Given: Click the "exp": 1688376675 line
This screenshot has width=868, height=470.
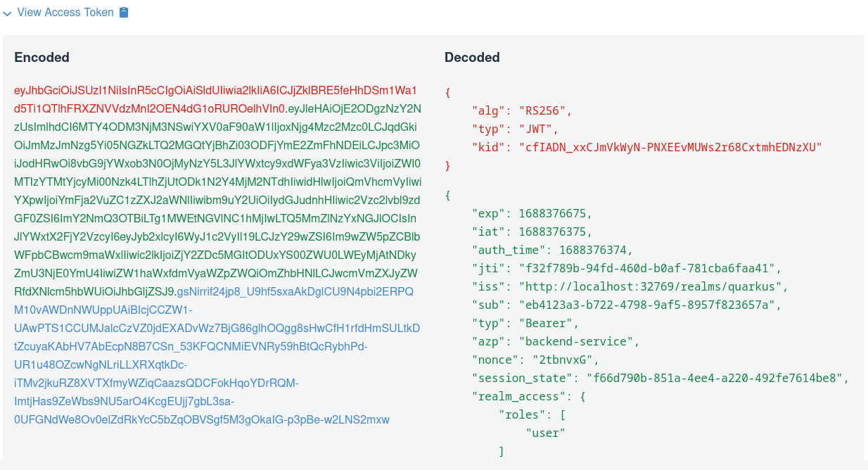Looking at the screenshot, I should pyautogui.click(x=532, y=214).
